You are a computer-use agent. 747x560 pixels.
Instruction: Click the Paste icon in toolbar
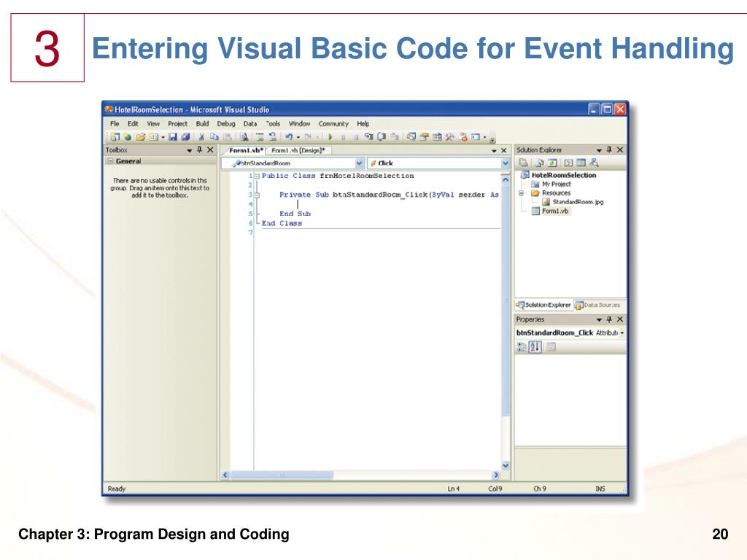coord(228,137)
